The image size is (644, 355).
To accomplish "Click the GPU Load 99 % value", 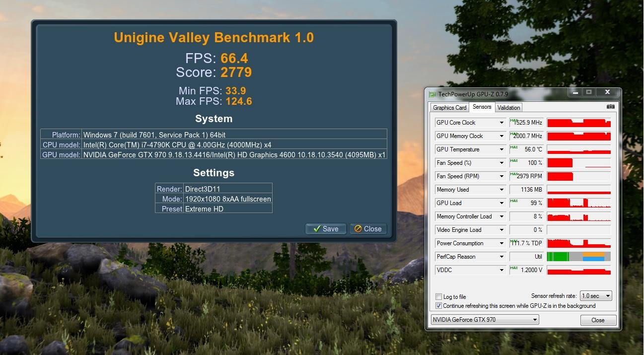I will tap(527, 203).
